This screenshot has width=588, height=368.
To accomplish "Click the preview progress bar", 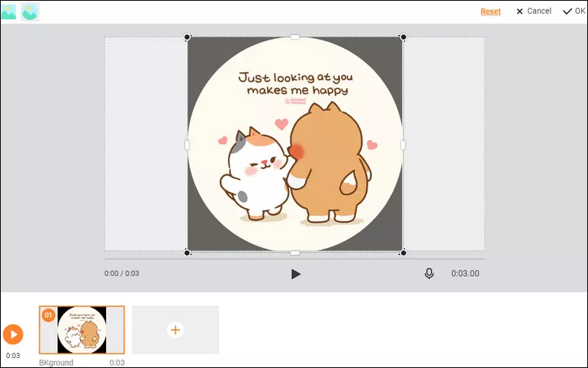I will tap(294, 258).
